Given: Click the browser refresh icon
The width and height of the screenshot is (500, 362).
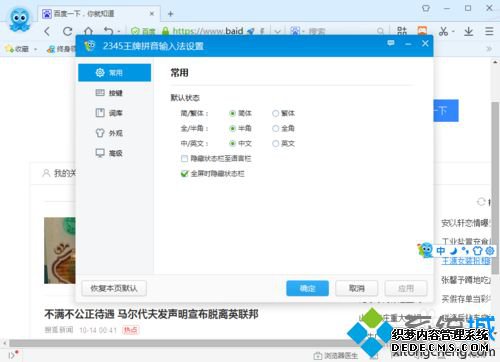Looking at the screenshot, I should point(68,31).
